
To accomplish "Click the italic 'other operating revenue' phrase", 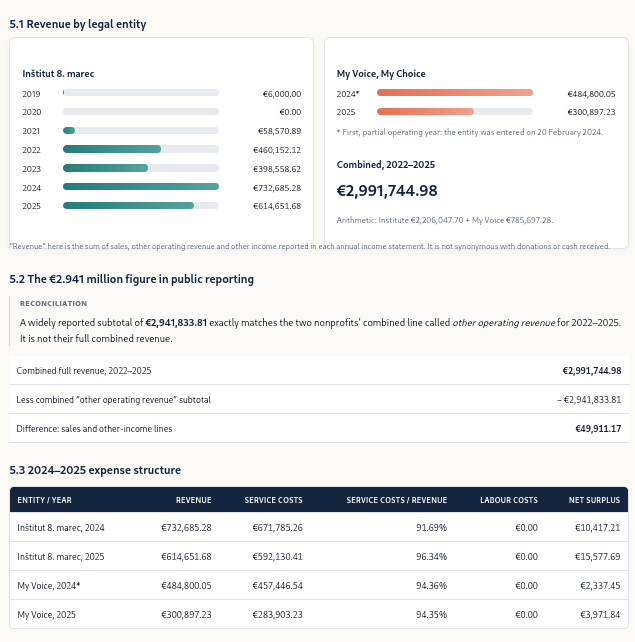I will click(504, 323).
